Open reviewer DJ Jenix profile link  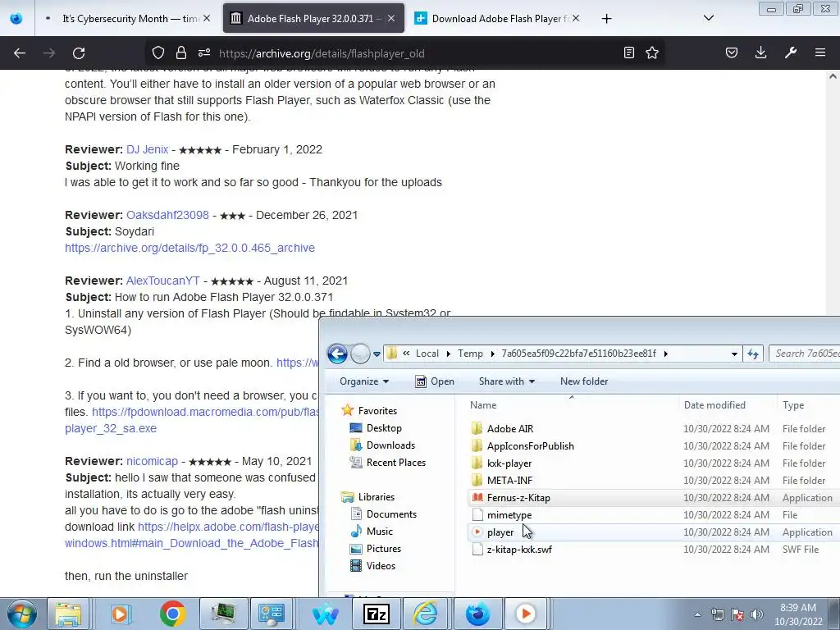pyautogui.click(x=148, y=149)
